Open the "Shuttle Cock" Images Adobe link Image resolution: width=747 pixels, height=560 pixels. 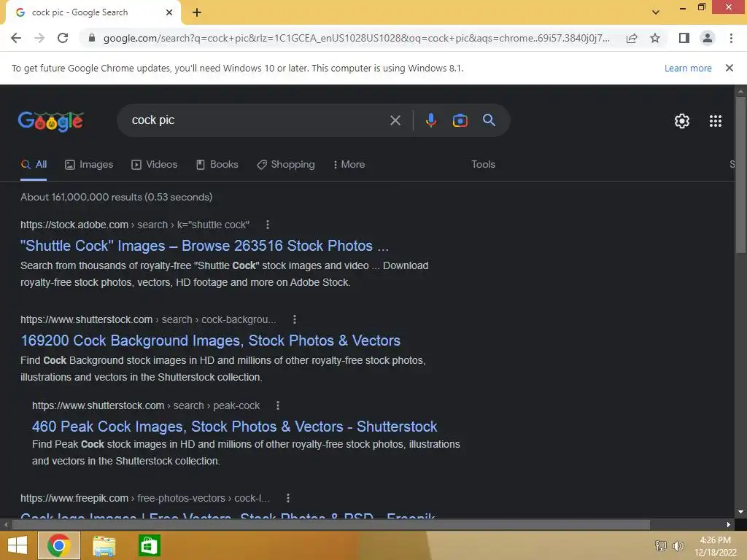tap(204, 246)
